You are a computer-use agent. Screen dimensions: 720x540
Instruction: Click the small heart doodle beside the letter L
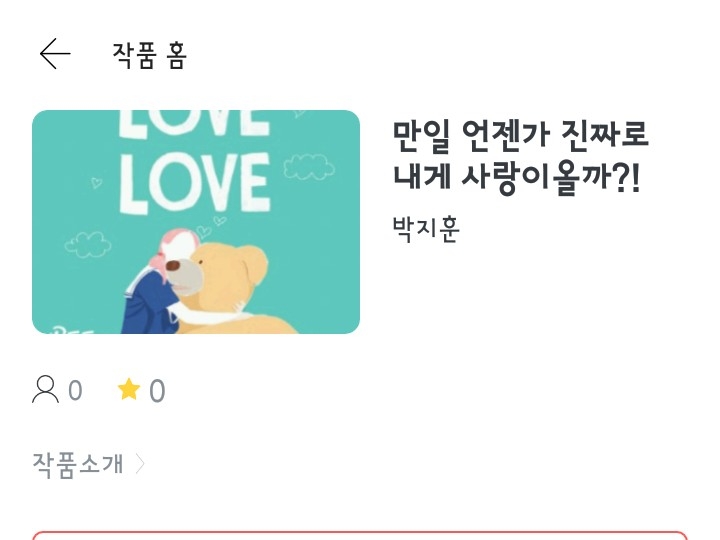click(x=96, y=183)
